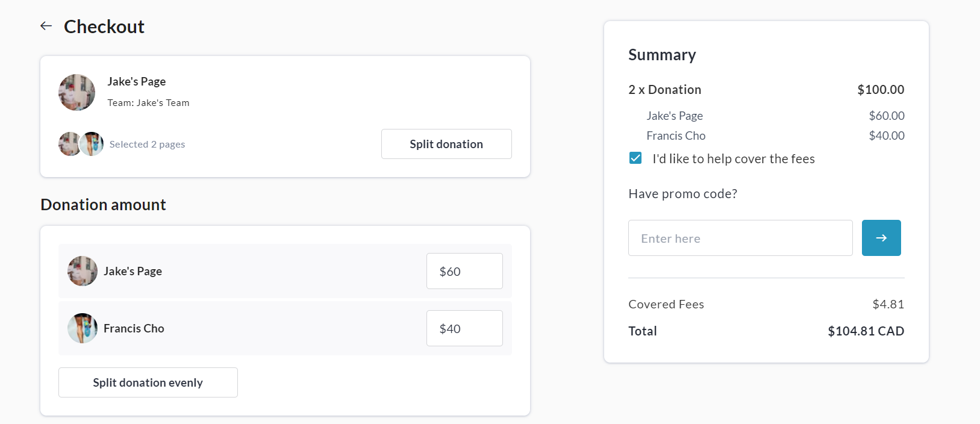Click "I'd like to help cover the fees" label
Screen dimensions: 980x424
pyautogui.click(x=733, y=159)
